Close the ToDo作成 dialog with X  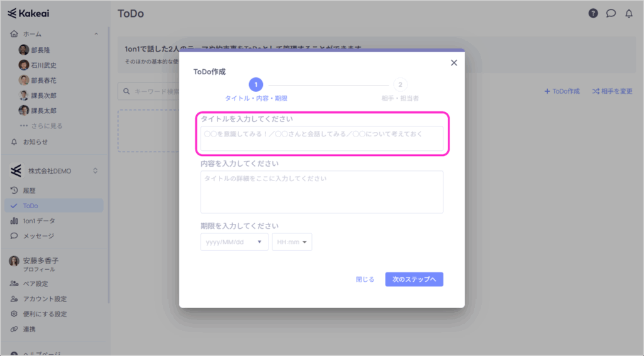(x=454, y=62)
